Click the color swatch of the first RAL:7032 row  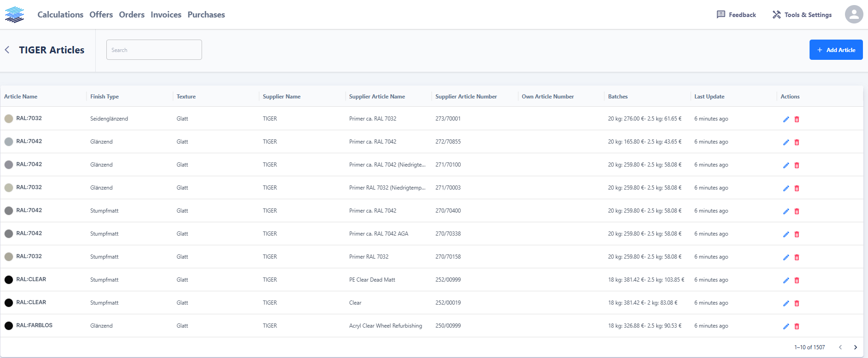[x=9, y=119]
